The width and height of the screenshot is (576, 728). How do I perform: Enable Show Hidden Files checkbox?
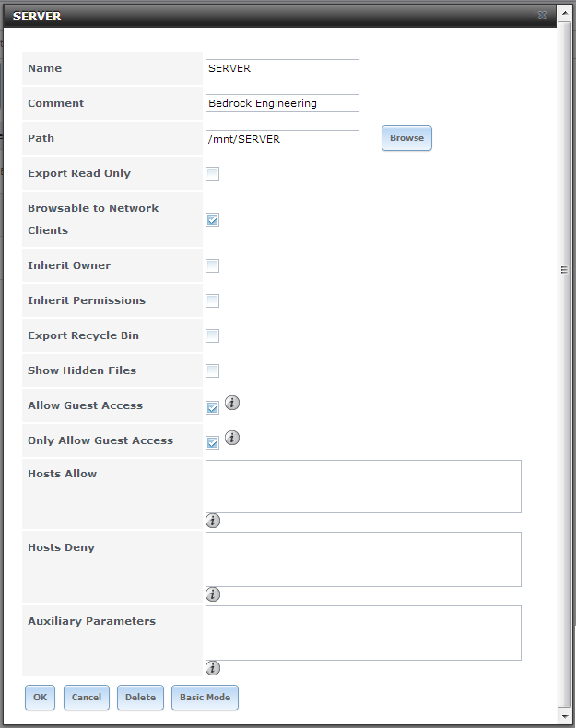[x=213, y=371]
